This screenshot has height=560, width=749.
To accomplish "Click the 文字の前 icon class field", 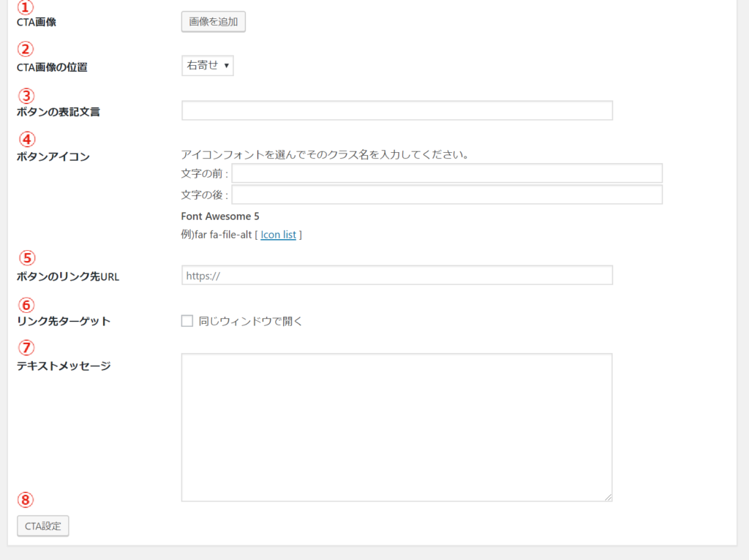I will (x=446, y=173).
